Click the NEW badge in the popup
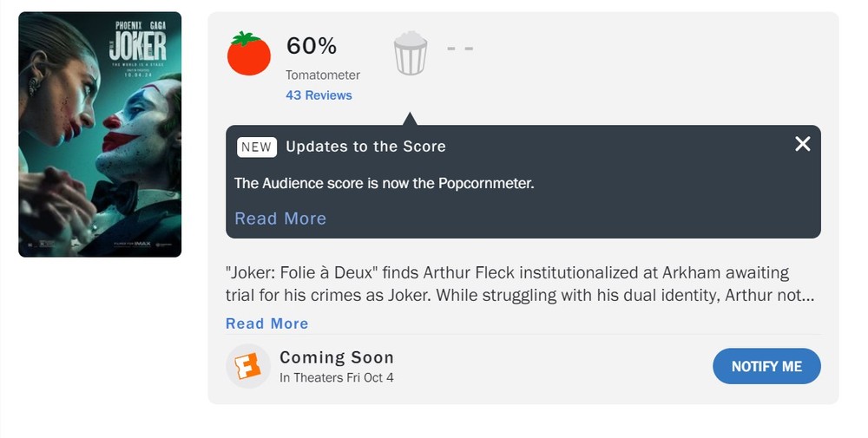Viewport: 868px width, 438px height. [x=256, y=147]
